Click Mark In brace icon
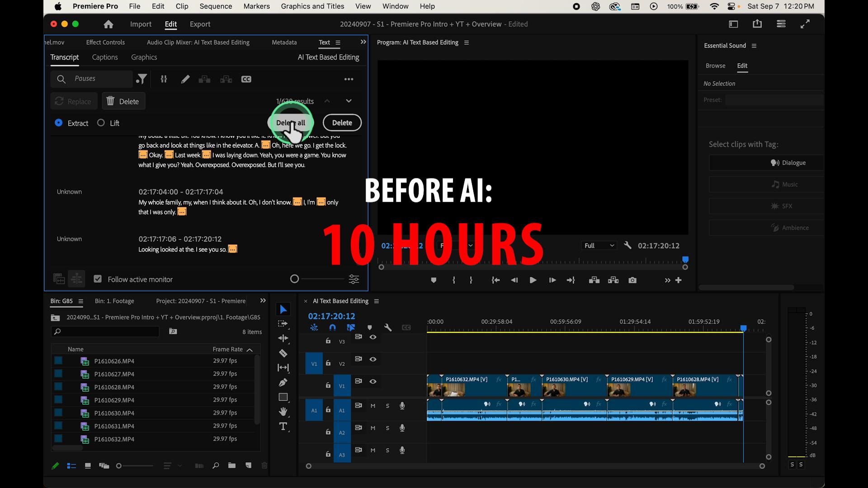This screenshot has height=488, width=868. click(x=454, y=280)
